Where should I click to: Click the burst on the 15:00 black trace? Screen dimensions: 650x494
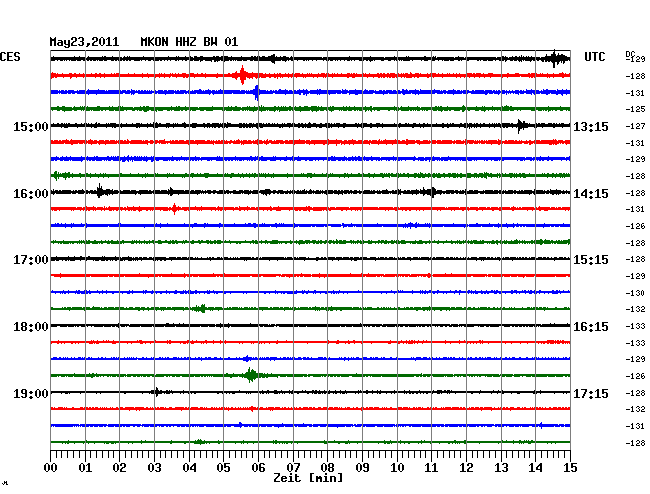point(521,125)
